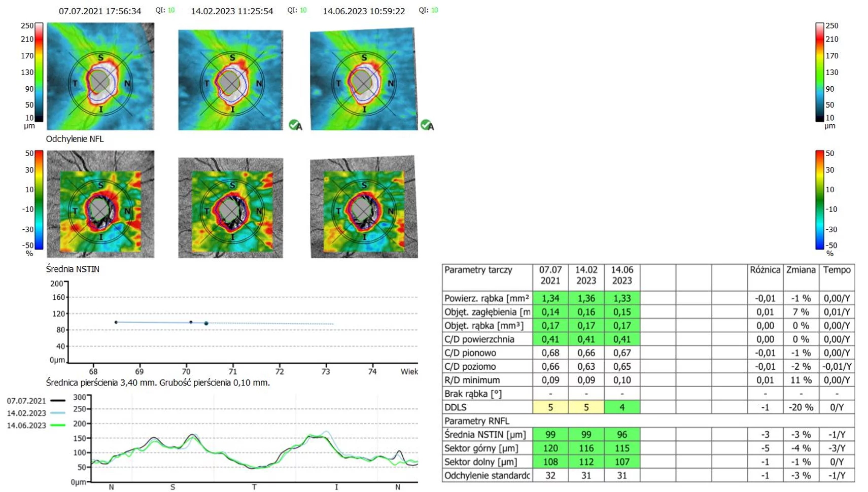Select the Powierz. rąbka value 1,36

tap(586, 298)
